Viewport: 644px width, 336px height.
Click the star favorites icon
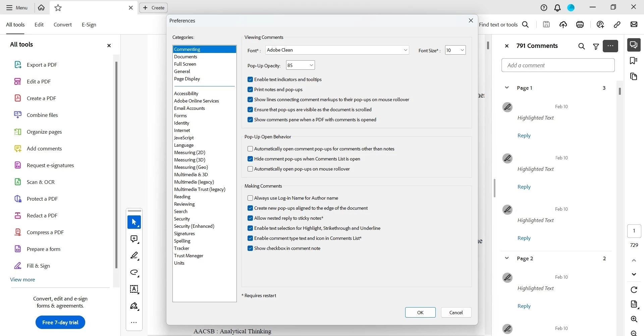58,8
